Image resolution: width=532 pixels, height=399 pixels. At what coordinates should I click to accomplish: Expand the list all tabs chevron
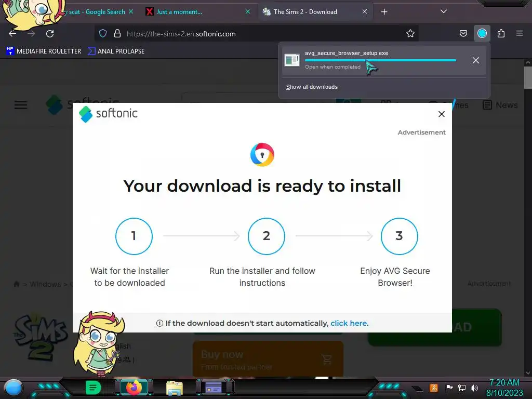pyautogui.click(x=443, y=11)
